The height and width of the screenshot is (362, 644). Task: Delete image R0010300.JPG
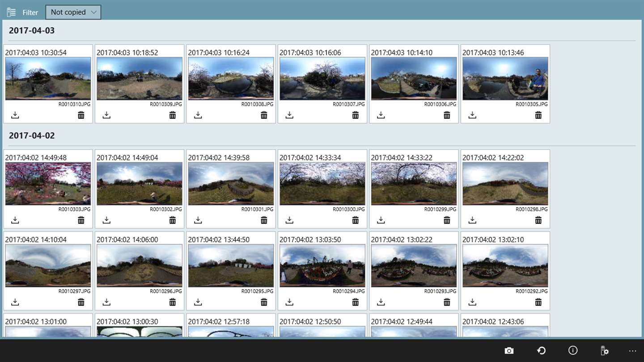(x=356, y=220)
